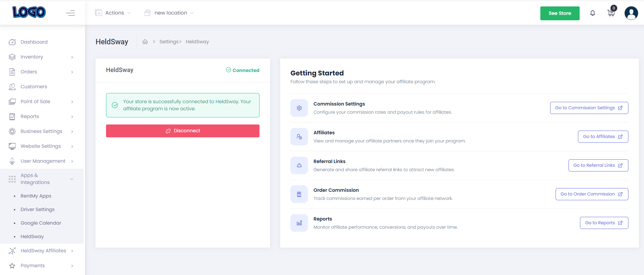This screenshot has height=275, width=644.
Task: Click the Customers people icon
Action: coord(12,87)
